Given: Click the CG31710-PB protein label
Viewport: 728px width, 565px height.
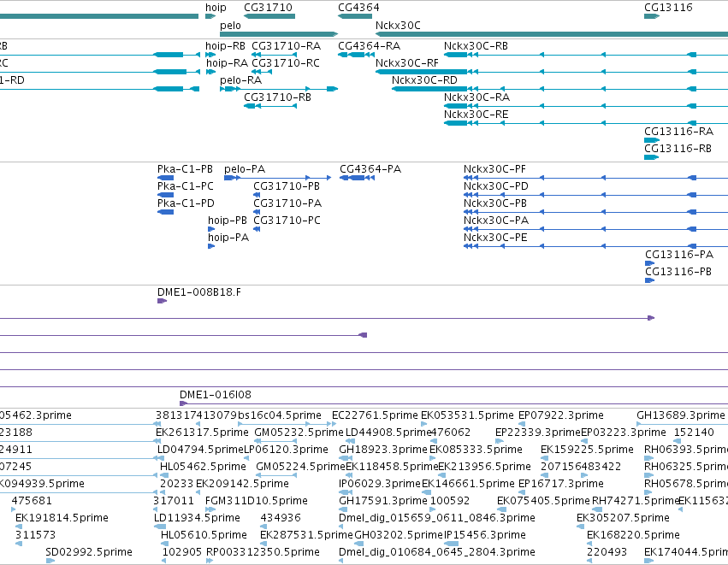Looking at the screenshot, I should tap(287, 186).
